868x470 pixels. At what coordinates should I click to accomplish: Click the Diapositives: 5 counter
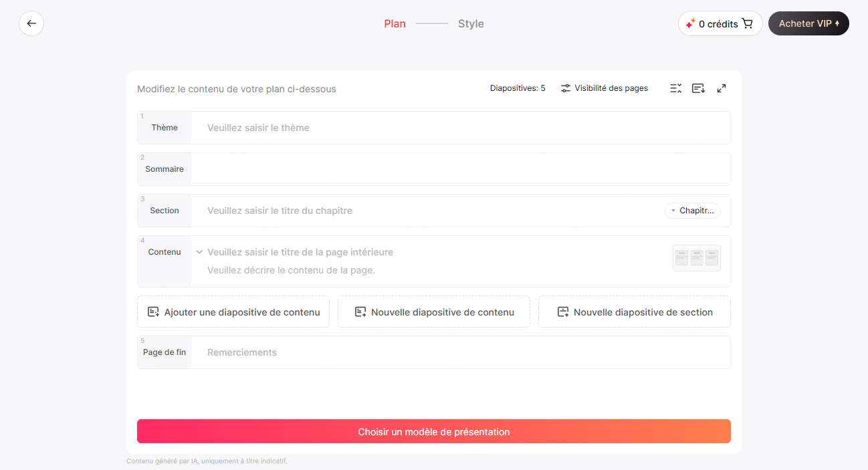[518, 88]
